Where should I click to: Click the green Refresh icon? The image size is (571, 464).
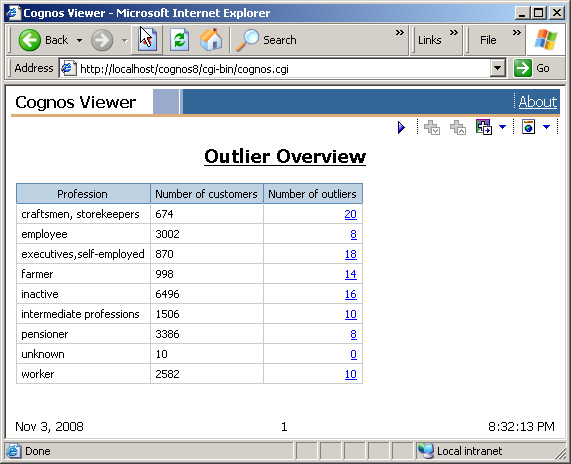coord(180,40)
